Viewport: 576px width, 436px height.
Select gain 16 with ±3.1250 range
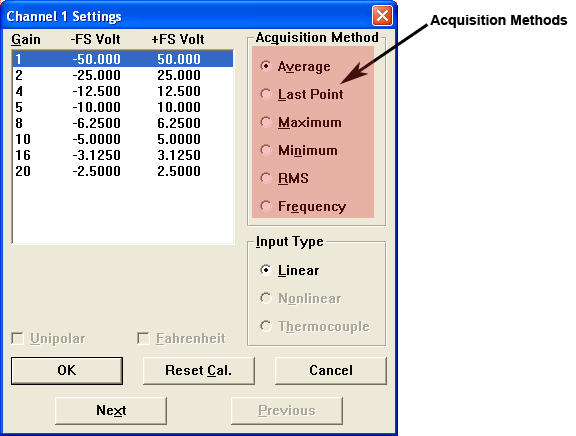123,155
